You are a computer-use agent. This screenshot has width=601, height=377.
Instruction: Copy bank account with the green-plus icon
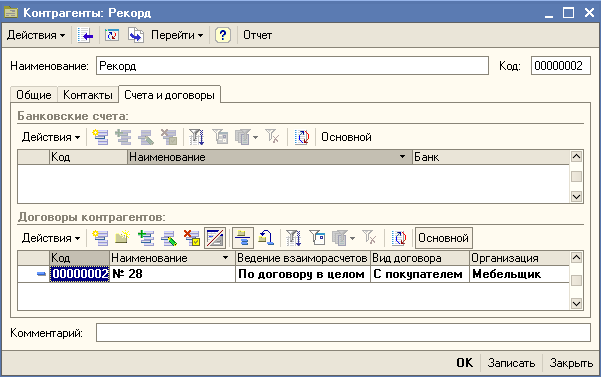click(123, 137)
